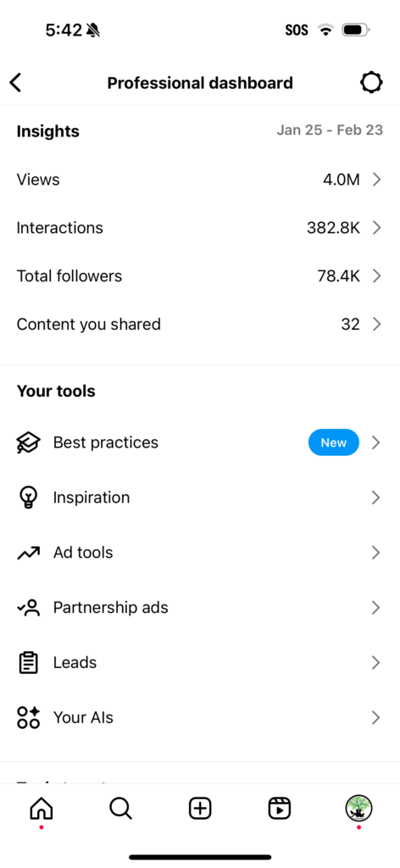Viewport: 400px width, 868px height.
Task: Expand Views chevron showing 4.0M
Action: click(x=377, y=180)
